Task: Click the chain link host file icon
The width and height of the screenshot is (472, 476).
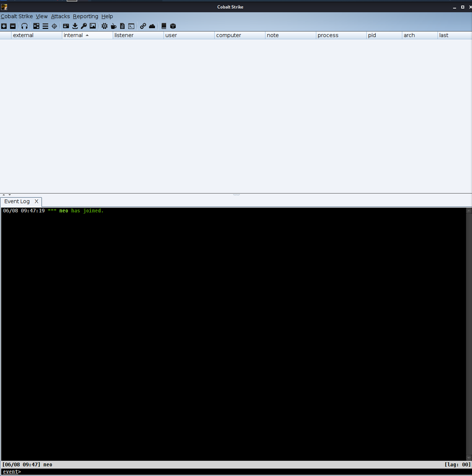Action: pos(143,26)
